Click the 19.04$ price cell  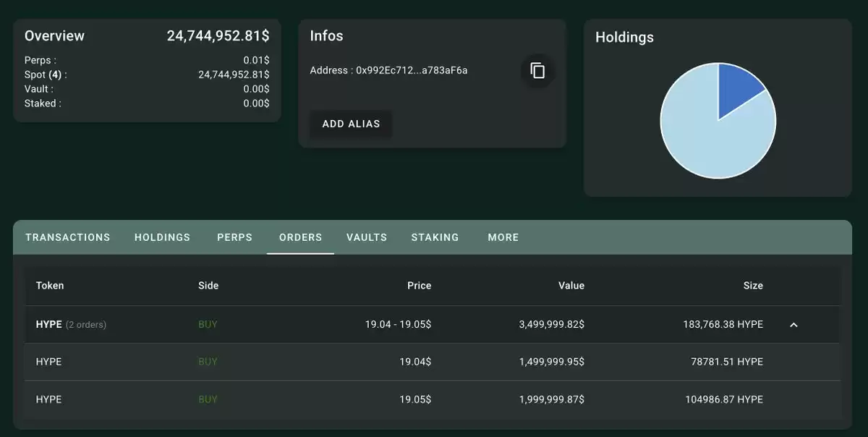pos(416,362)
